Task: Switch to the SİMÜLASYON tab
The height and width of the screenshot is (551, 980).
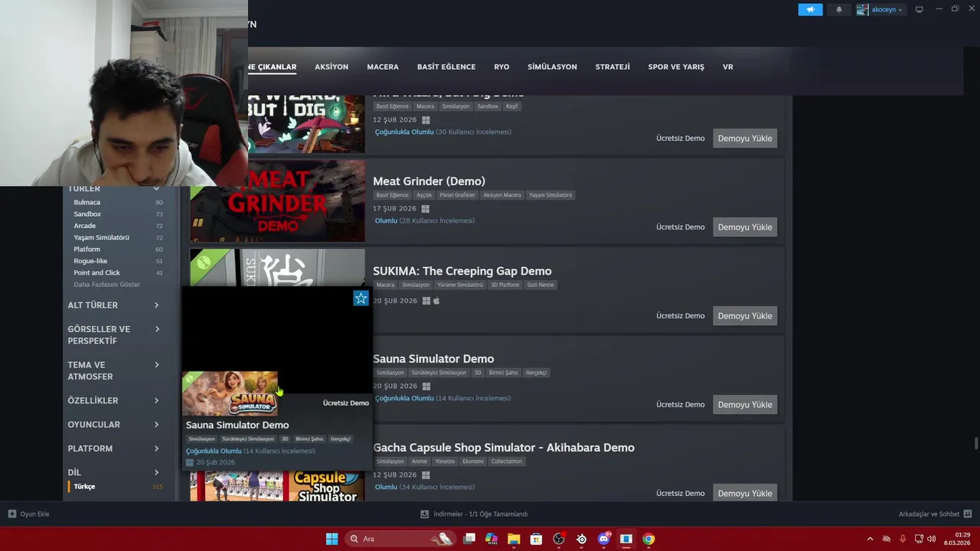Action: pyautogui.click(x=552, y=67)
